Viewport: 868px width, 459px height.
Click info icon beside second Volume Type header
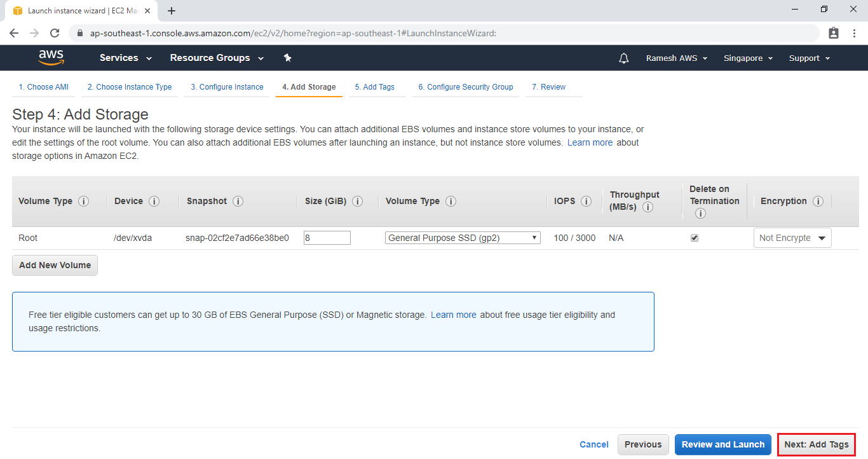451,201
